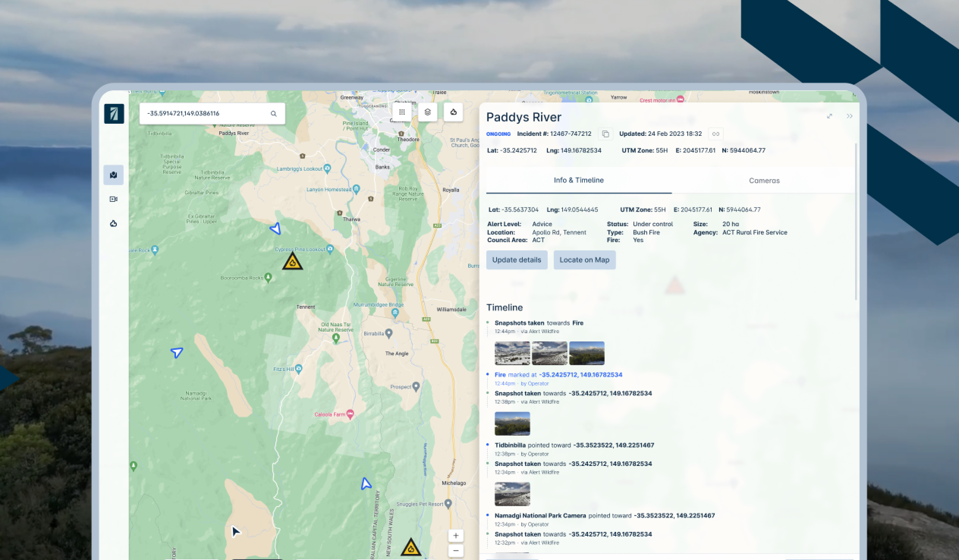Open the 12:34pm snapshot thumbnail
The height and width of the screenshot is (560, 959).
click(512, 494)
